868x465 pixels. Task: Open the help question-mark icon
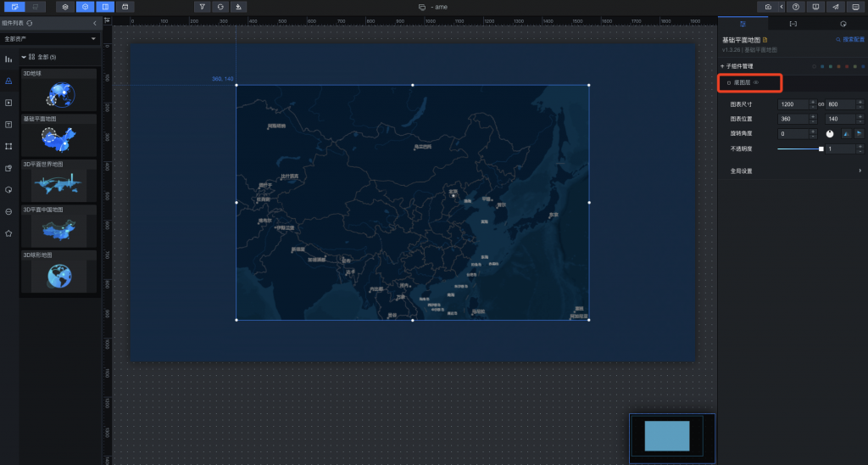(795, 7)
